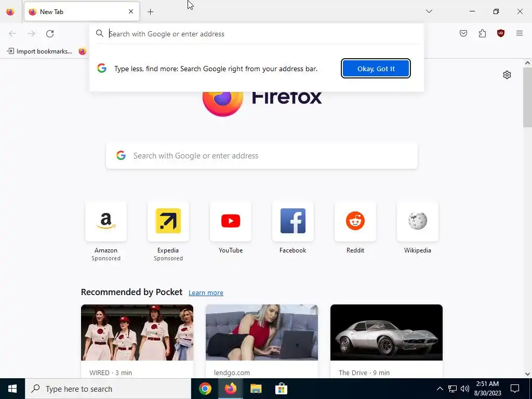Dismiss tip with Okay, Got It
The width and height of the screenshot is (532, 399).
point(376,69)
